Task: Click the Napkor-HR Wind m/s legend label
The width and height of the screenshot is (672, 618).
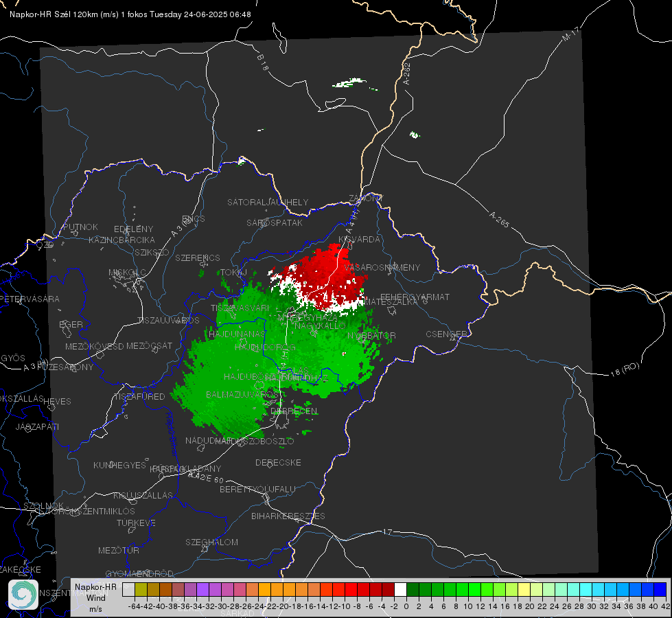Action: pyautogui.click(x=95, y=597)
